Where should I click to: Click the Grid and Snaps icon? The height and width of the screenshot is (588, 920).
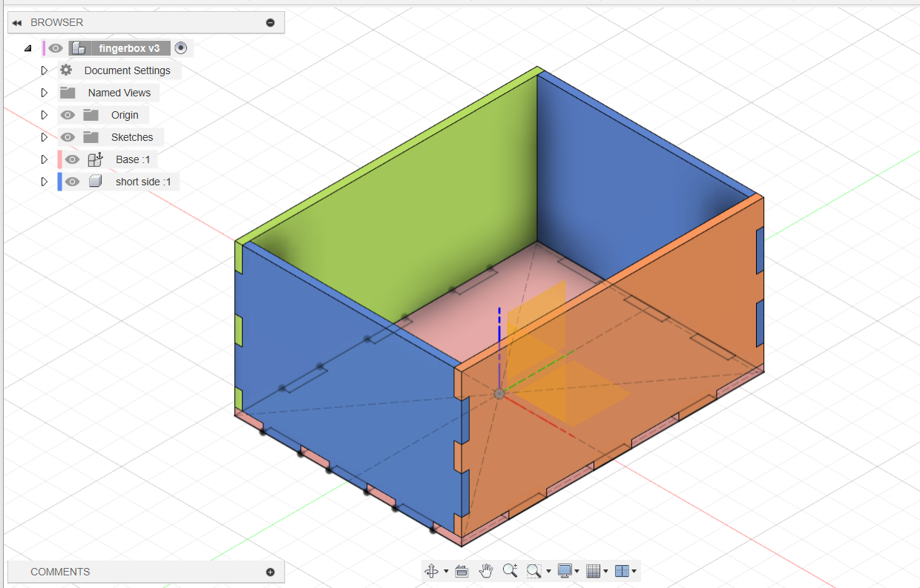[593, 571]
